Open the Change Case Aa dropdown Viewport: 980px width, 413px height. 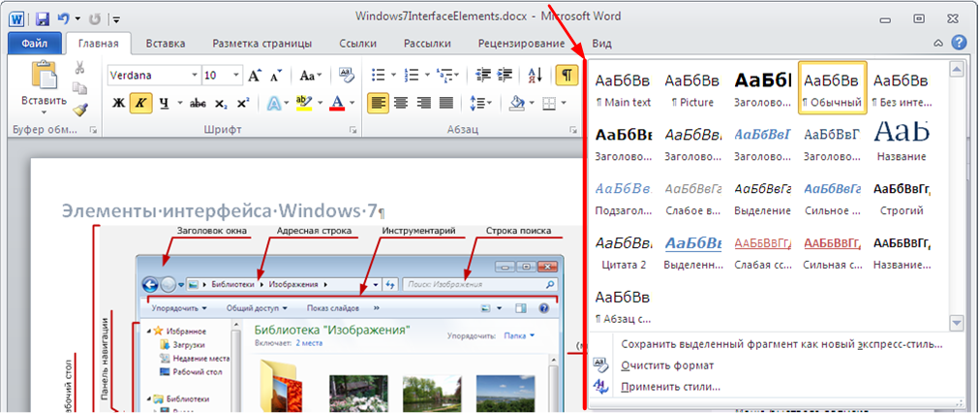311,76
